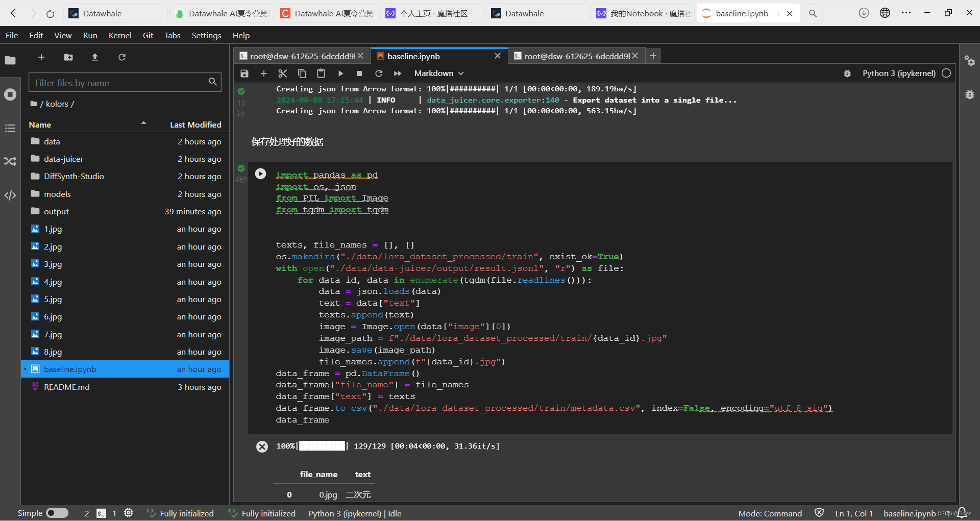980x521 pixels.
Task: Upload files to kolors folder
Action: click(x=95, y=57)
